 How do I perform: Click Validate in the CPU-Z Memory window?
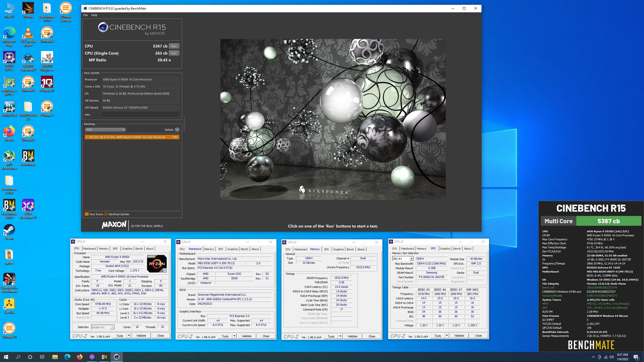[352, 336]
